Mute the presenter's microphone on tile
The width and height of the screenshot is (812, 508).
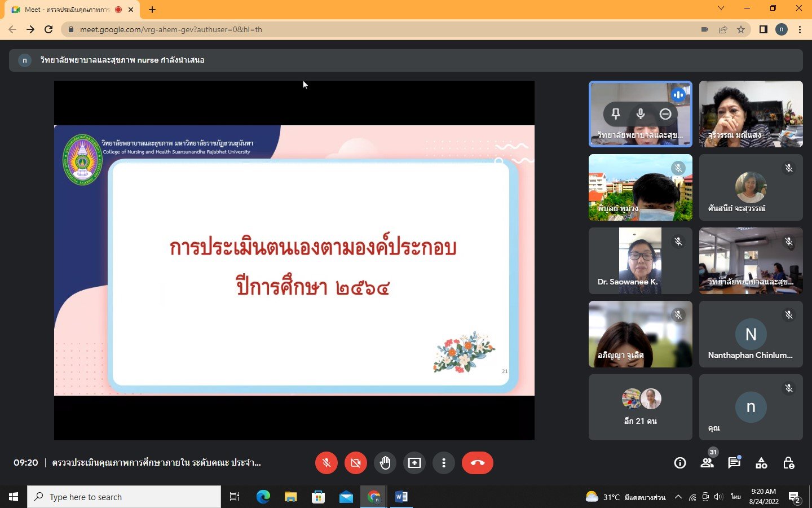pos(641,114)
